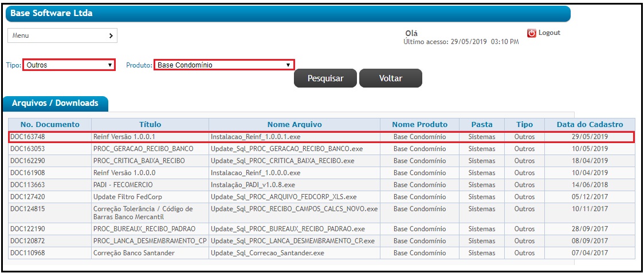Screen dimensions: 644x273
Task: Click the date 05/12/2017
Action: coord(590,197)
